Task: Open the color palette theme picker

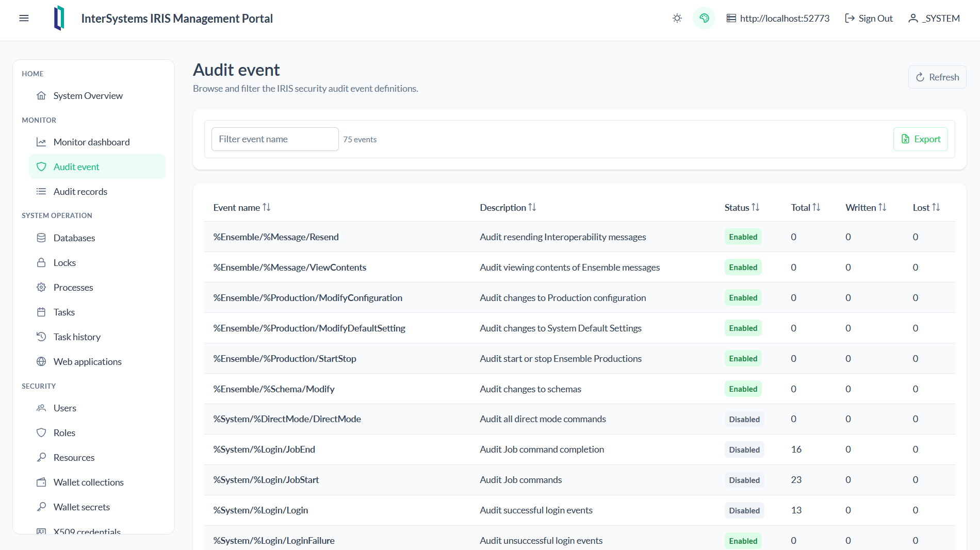Action: (x=704, y=19)
